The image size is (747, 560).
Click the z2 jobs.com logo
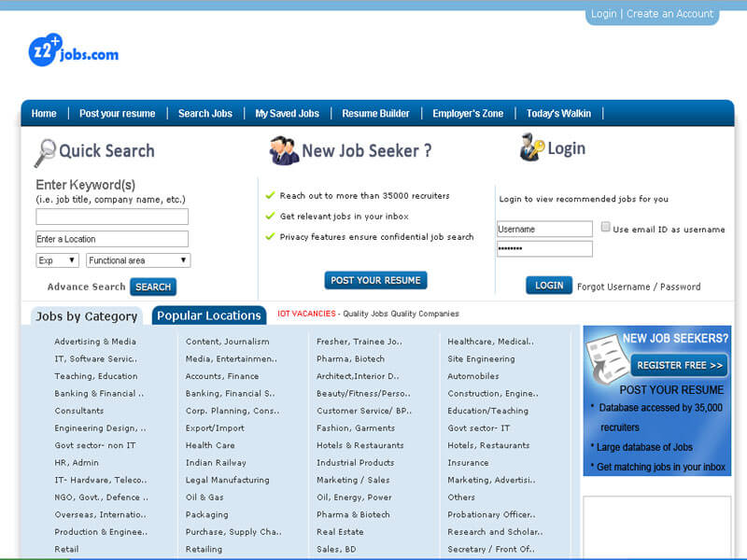point(74,50)
